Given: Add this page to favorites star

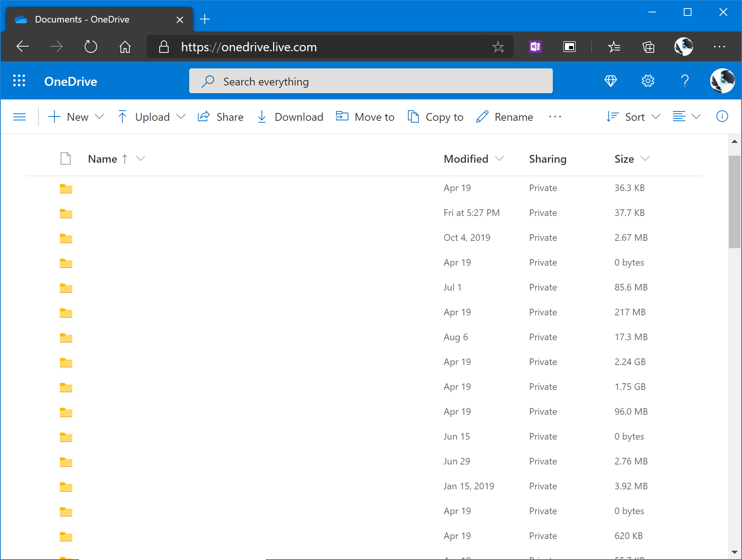Looking at the screenshot, I should coord(498,47).
